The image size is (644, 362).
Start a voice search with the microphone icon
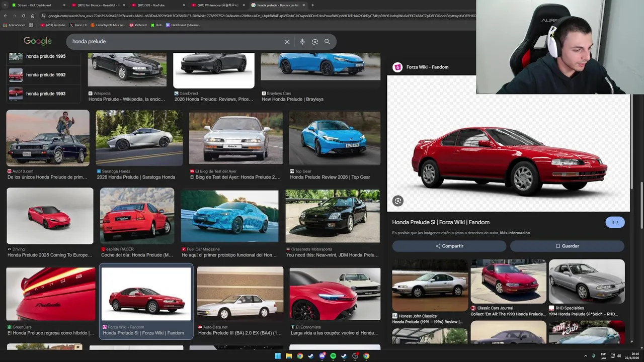[302, 42]
